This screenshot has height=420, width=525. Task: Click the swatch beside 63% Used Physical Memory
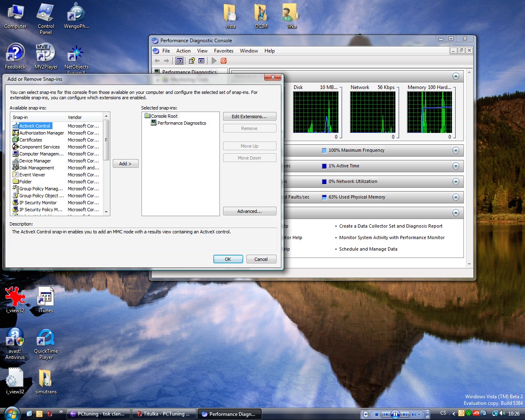click(x=324, y=197)
